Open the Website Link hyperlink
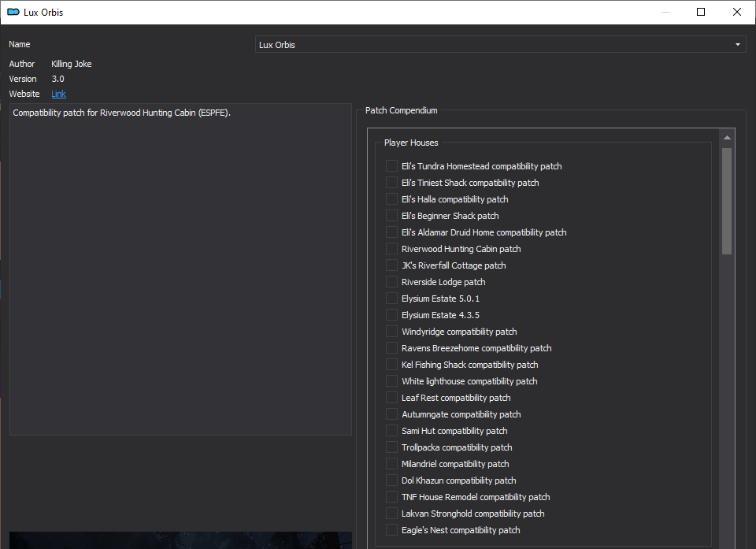 (58, 94)
